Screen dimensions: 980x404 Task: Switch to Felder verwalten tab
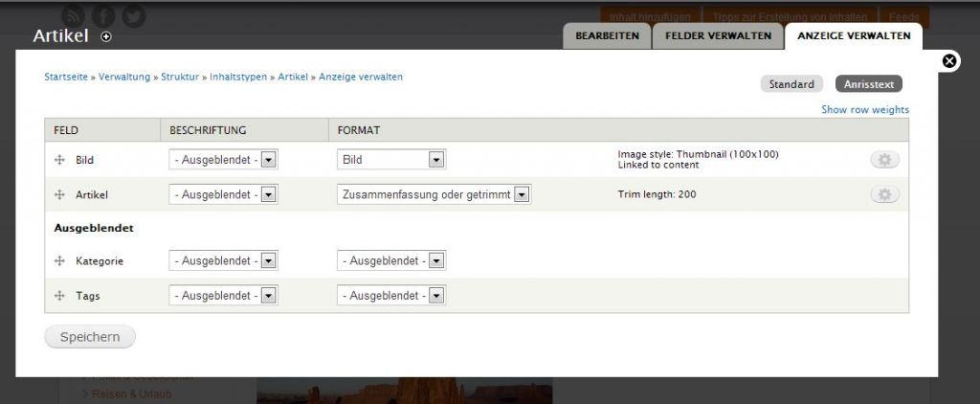pyautogui.click(x=718, y=35)
